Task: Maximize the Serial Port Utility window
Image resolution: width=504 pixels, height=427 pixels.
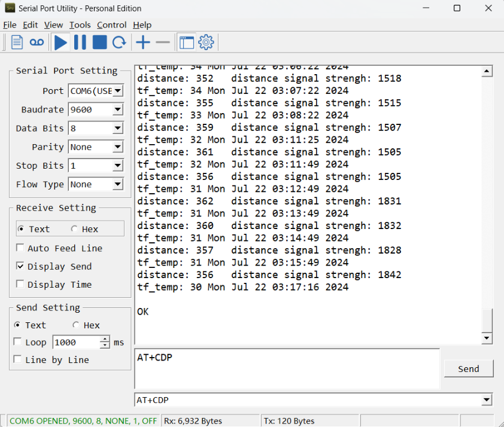Action: pyautogui.click(x=457, y=8)
